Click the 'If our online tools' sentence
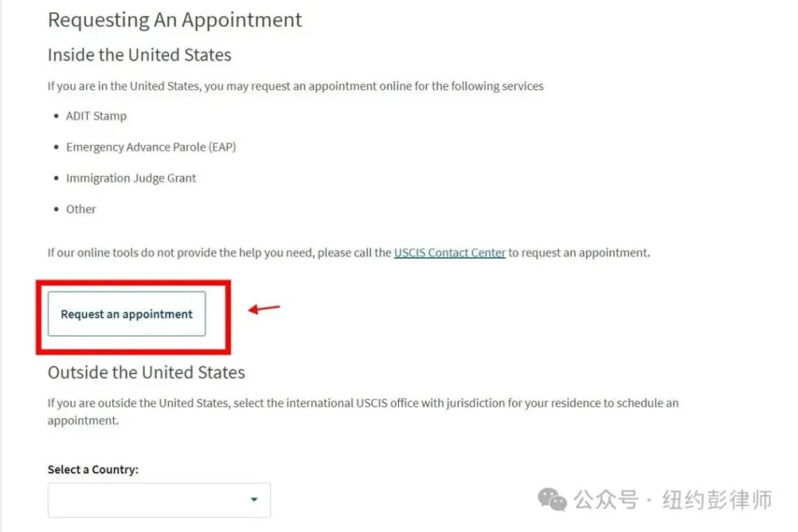Image resolution: width=798 pixels, height=532 pixels. click(348, 253)
